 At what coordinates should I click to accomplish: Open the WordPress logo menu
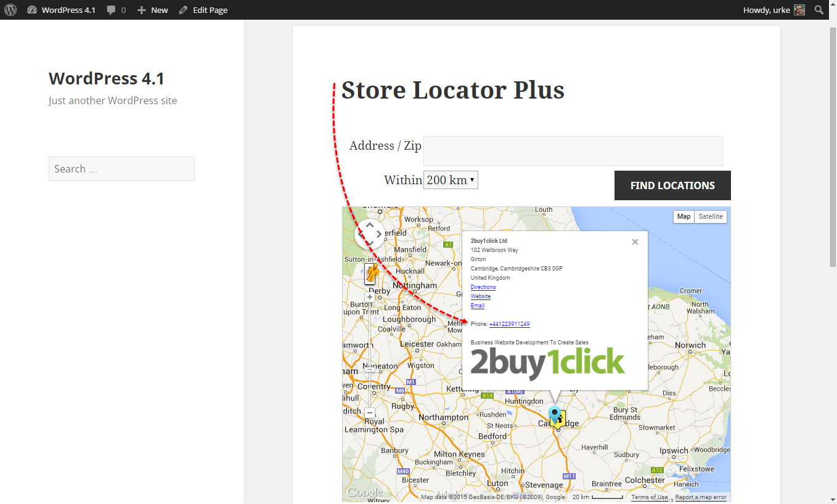(10, 10)
